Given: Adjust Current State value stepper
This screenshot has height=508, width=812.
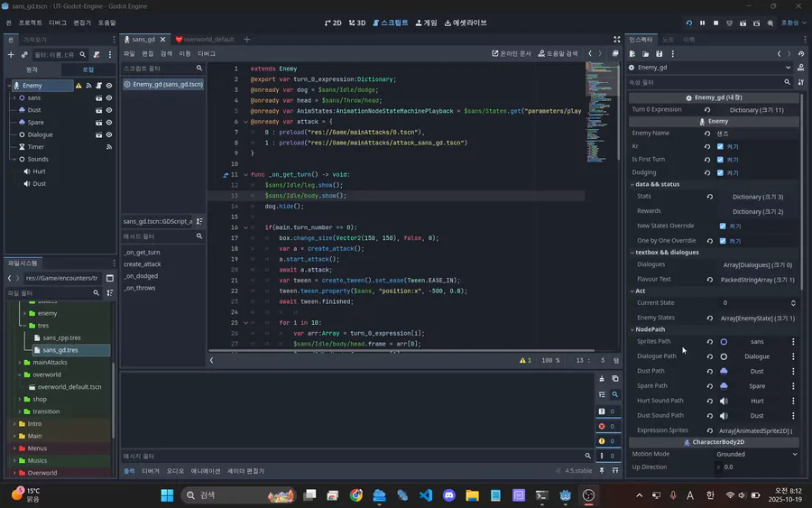Looking at the screenshot, I should coord(793,303).
